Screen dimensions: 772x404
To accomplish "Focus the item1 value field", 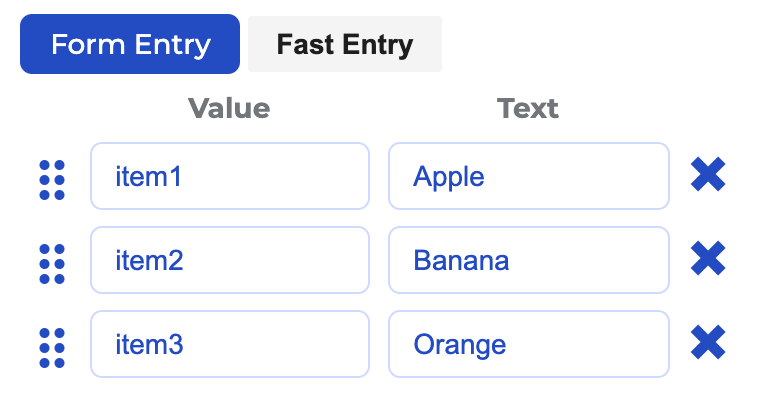I will 230,177.
